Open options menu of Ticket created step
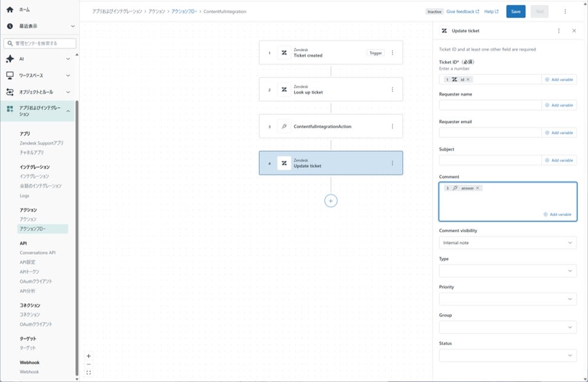 (393, 53)
